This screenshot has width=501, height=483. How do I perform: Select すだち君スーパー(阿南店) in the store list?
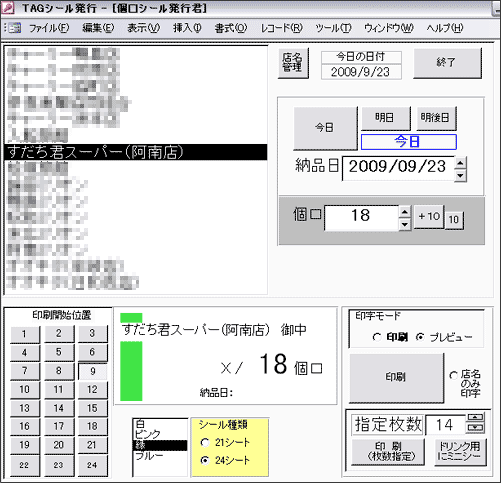[x=136, y=152]
